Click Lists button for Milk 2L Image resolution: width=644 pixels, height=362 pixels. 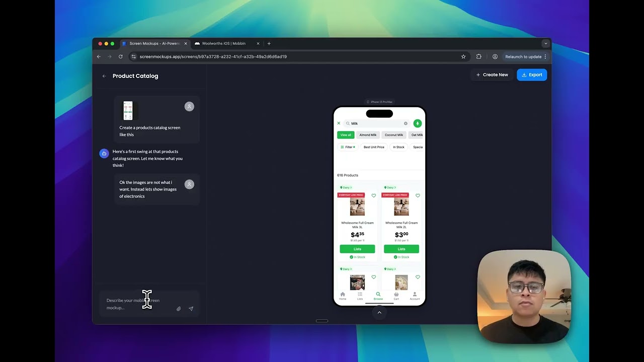401,249
